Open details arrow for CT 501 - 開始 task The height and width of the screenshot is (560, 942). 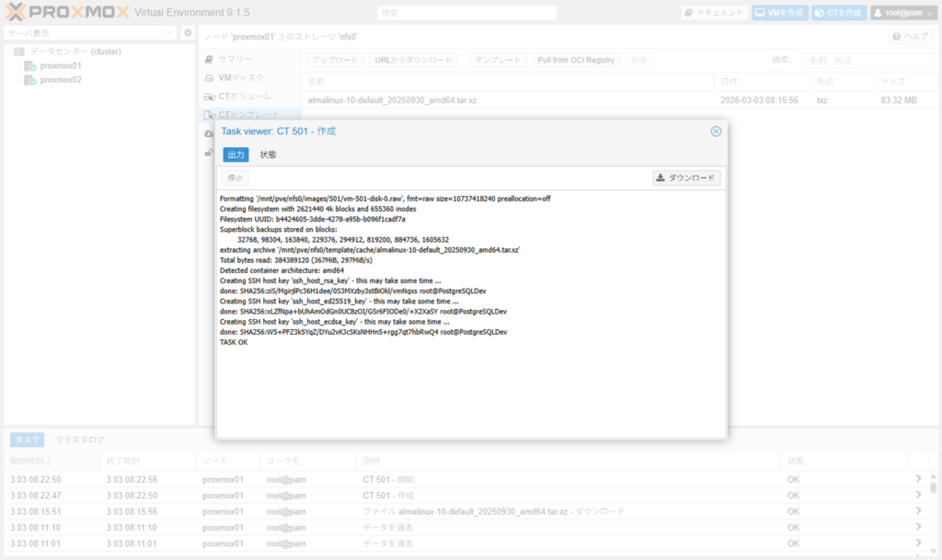917,479
